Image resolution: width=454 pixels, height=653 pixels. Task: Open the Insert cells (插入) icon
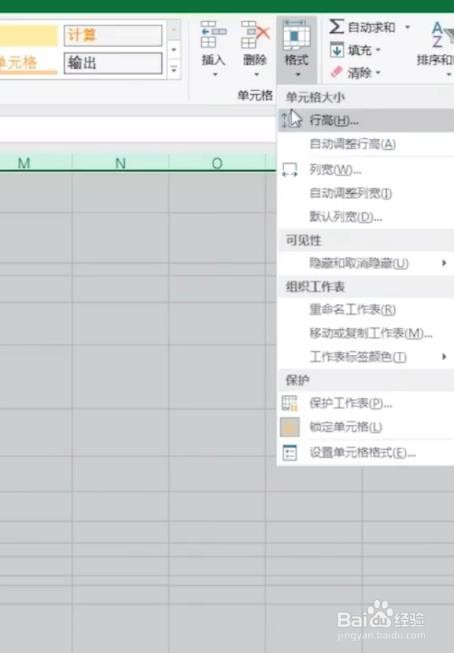click(x=213, y=35)
